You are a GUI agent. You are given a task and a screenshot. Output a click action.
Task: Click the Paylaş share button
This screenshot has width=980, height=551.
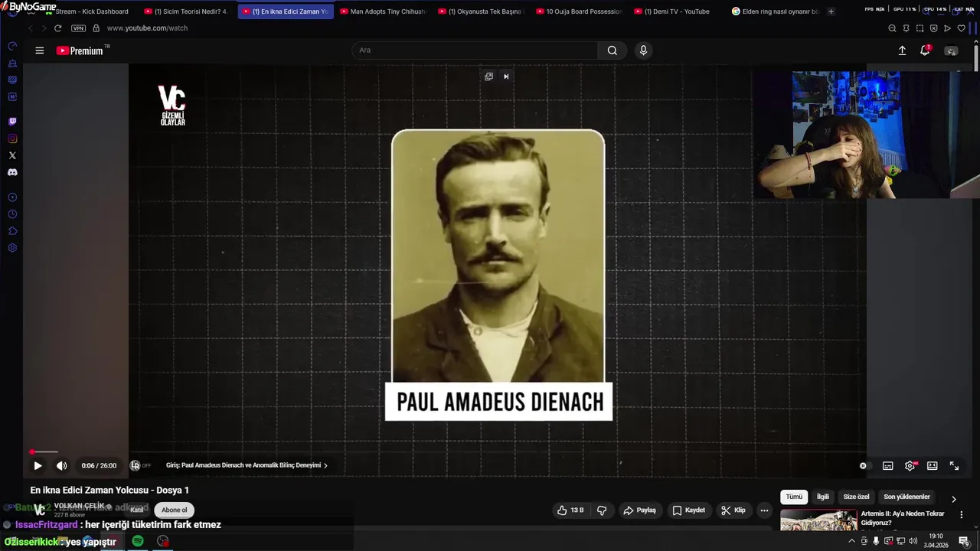click(639, 510)
